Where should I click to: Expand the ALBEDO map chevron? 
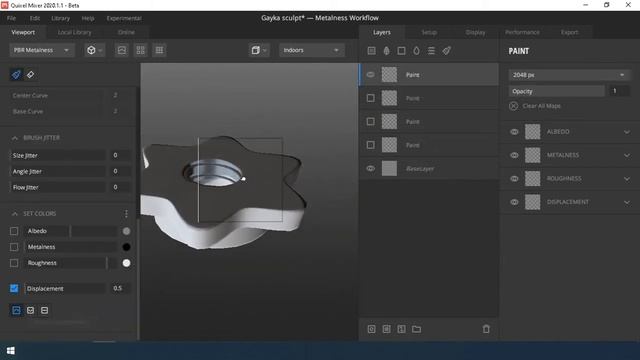[x=627, y=132]
